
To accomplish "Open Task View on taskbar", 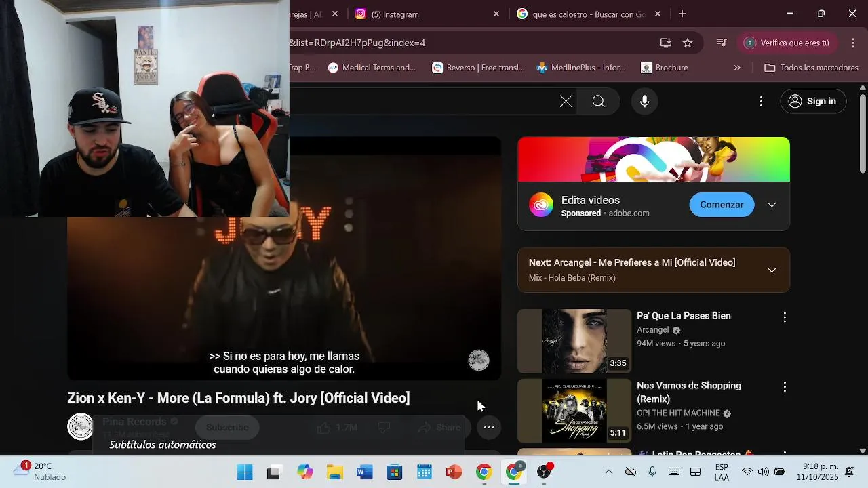I will pos(274,472).
